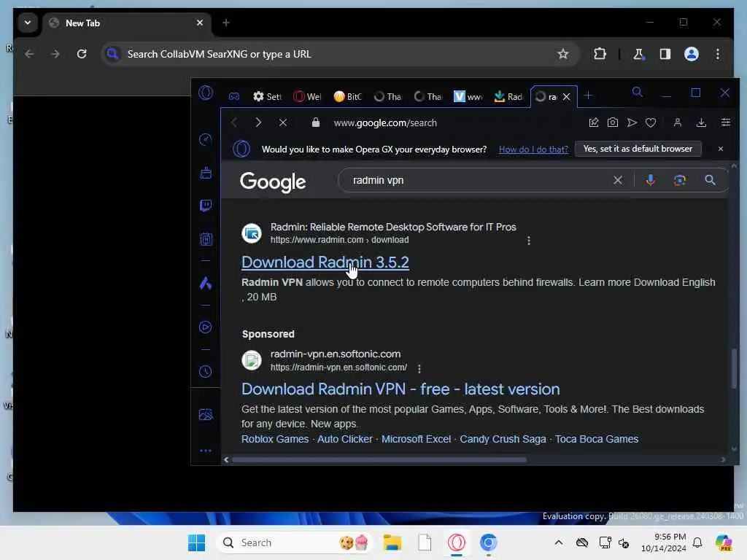Open Download Radmin VPN free link
The width and height of the screenshot is (747, 560).
pos(400,389)
